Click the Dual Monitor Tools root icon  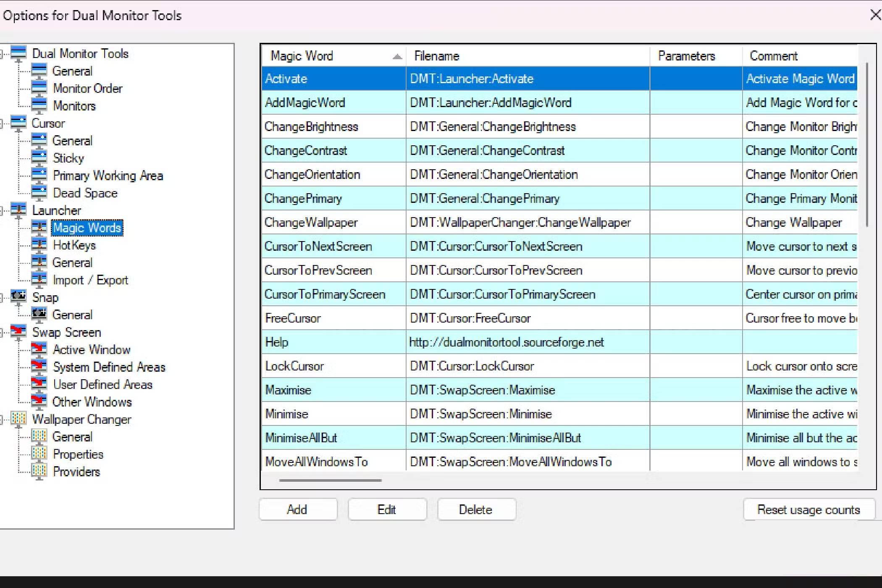click(18, 53)
